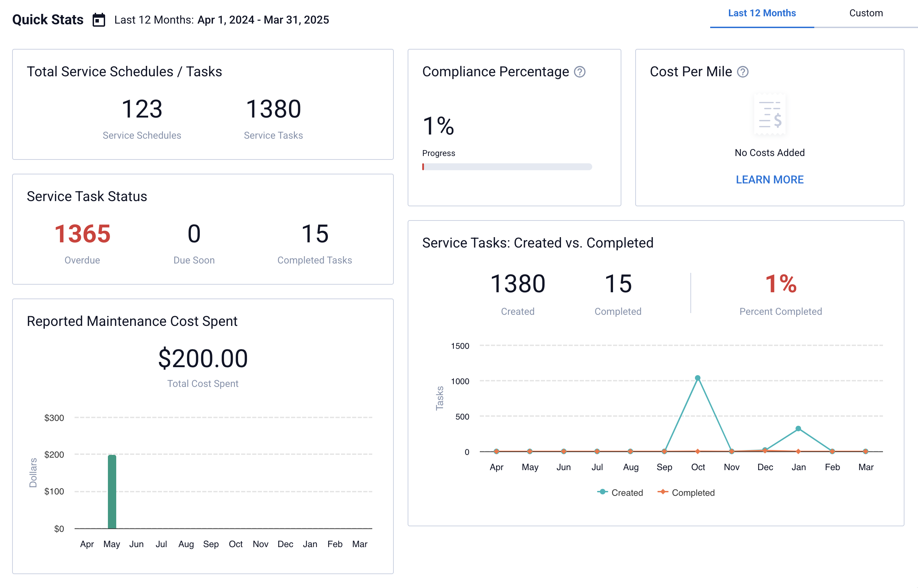
Task: Open the LEARN MORE link
Action: pos(769,180)
